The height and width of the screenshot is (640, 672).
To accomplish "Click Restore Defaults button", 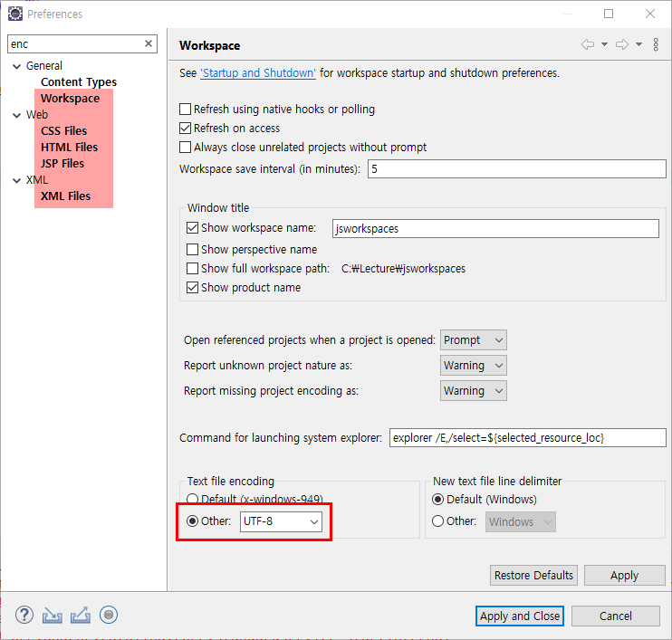I will click(x=533, y=576).
